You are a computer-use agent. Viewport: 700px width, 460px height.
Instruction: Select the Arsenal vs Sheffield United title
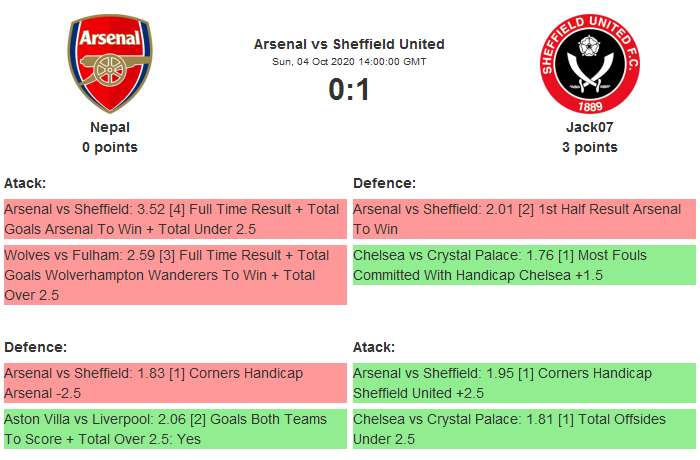pos(349,44)
